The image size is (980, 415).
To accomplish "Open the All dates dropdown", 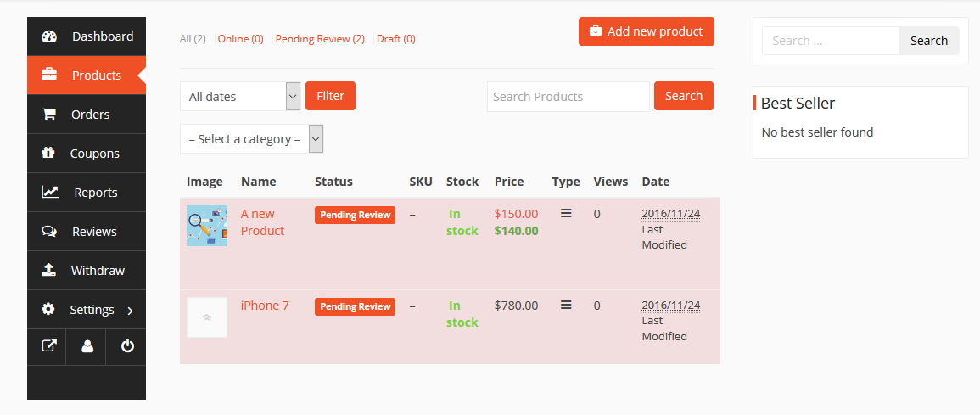I will (240, 96).
